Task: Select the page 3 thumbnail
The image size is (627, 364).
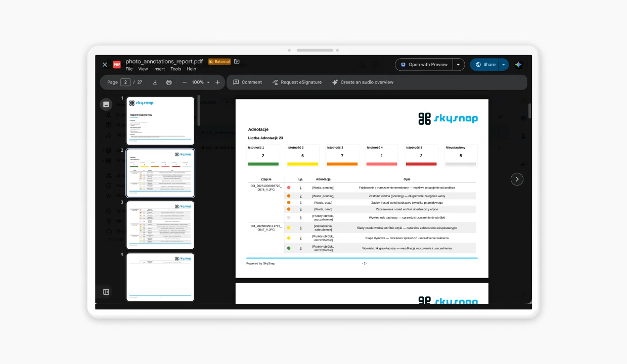Action: coord(160,225)
